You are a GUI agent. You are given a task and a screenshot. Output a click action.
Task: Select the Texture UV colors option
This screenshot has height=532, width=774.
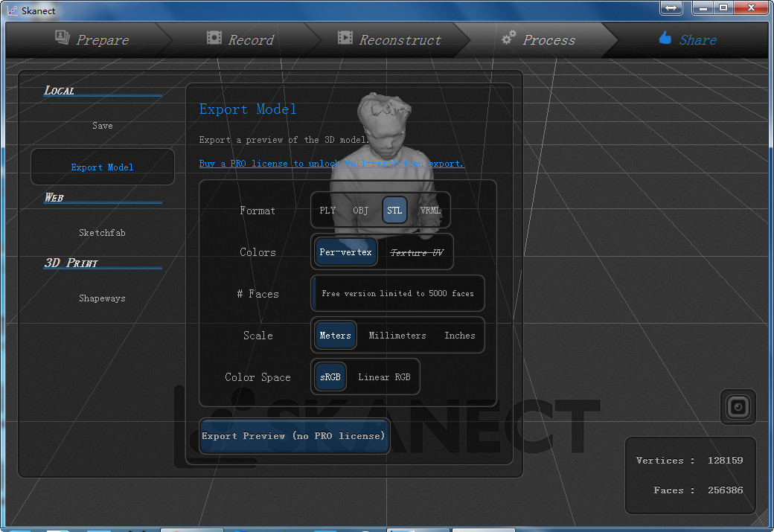pos(417,252)
